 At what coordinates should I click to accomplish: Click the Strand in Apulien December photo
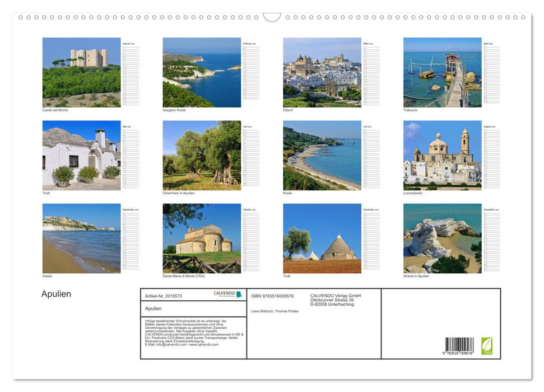click(x=443, y=239)
